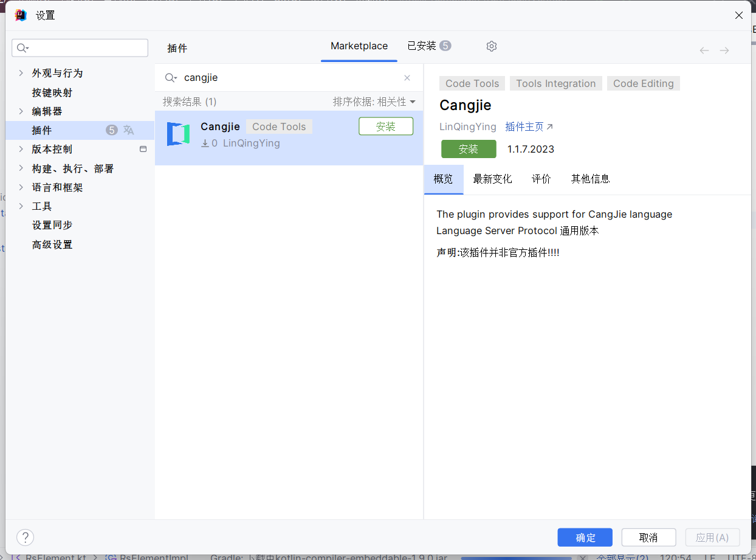Open the 最新变化 tab
Viewport: 756px width, 560px height.
pyautogui.click(x=492, y=179)
